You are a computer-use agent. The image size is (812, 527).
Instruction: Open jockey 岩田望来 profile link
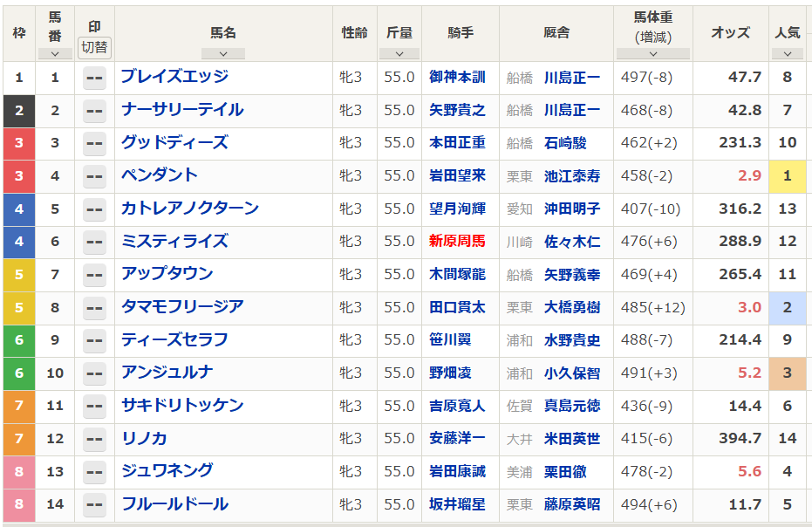click(x=457, y=175)
